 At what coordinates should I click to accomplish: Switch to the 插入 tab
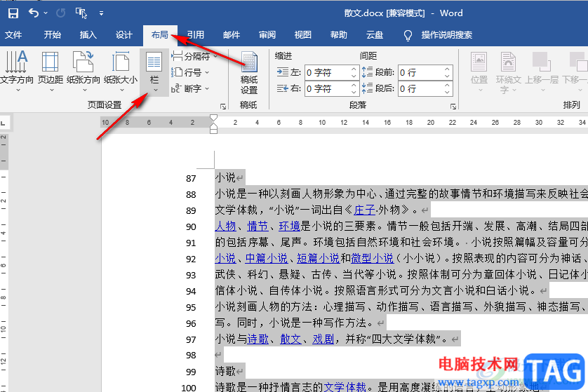pos(88,35)
